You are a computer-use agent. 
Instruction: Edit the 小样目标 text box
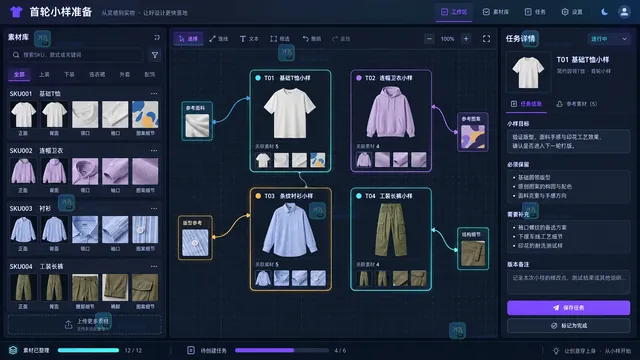click(x=568, y=141)
